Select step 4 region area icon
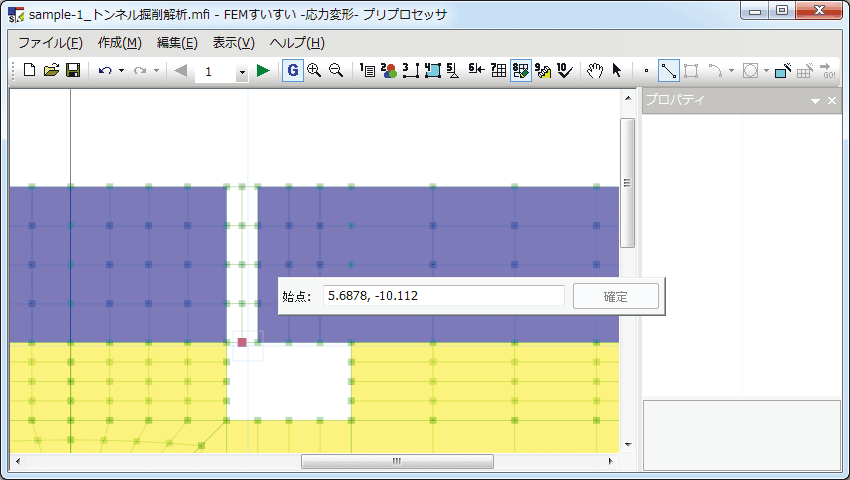The image size is (850, 480). click(x=433, y=71)
